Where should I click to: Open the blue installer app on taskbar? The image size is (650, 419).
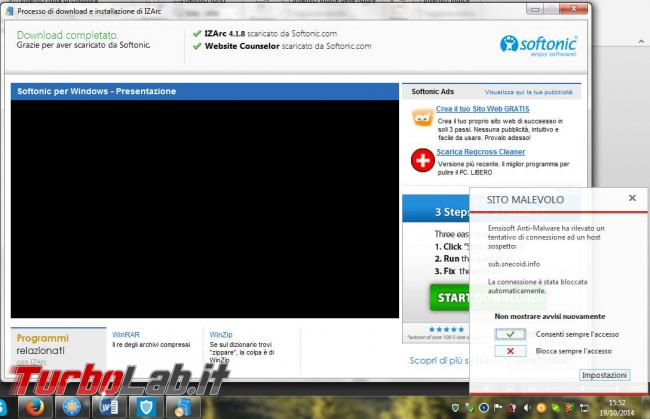point(183,407)
